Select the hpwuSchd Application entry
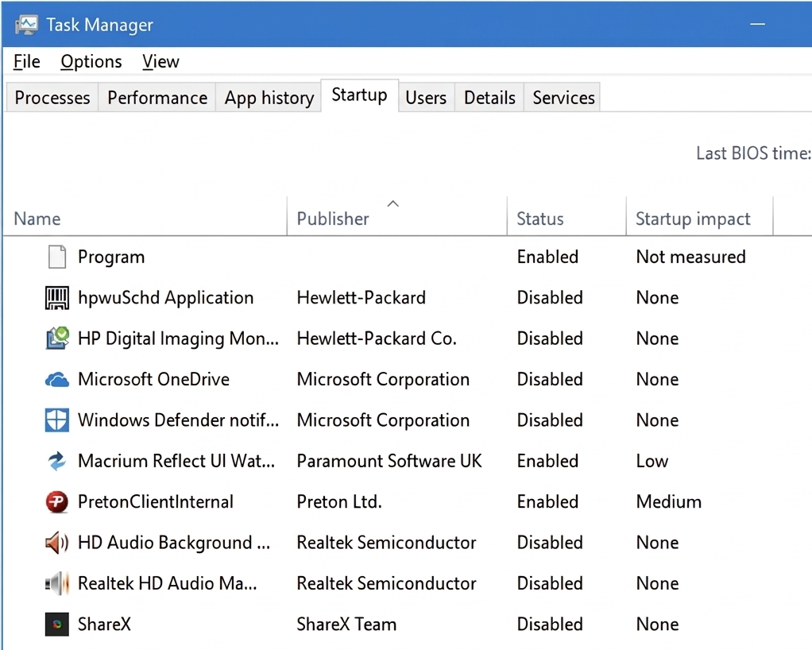The height and width of the screenshot is (650, 812). pyautogui.click(x=166, y=298)
